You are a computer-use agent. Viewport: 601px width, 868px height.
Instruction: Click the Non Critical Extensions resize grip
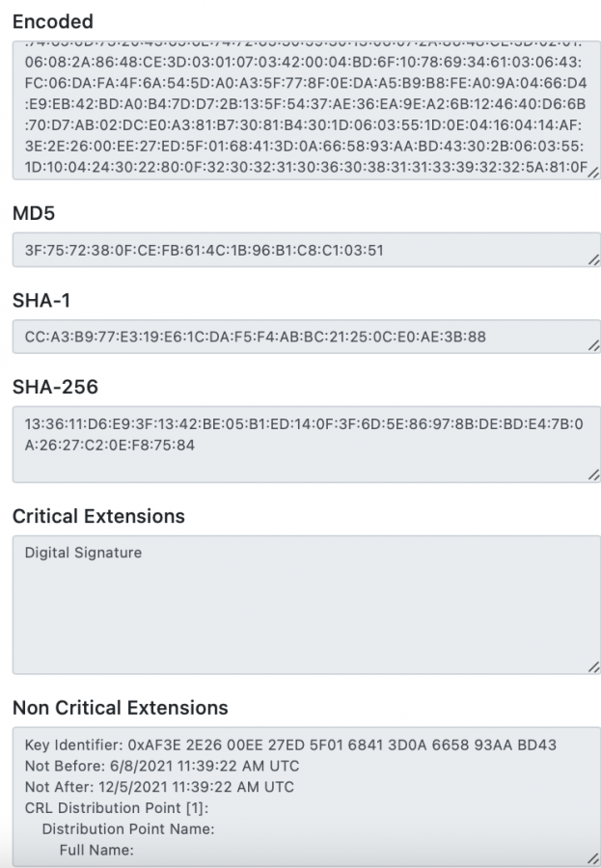point(593,858)
